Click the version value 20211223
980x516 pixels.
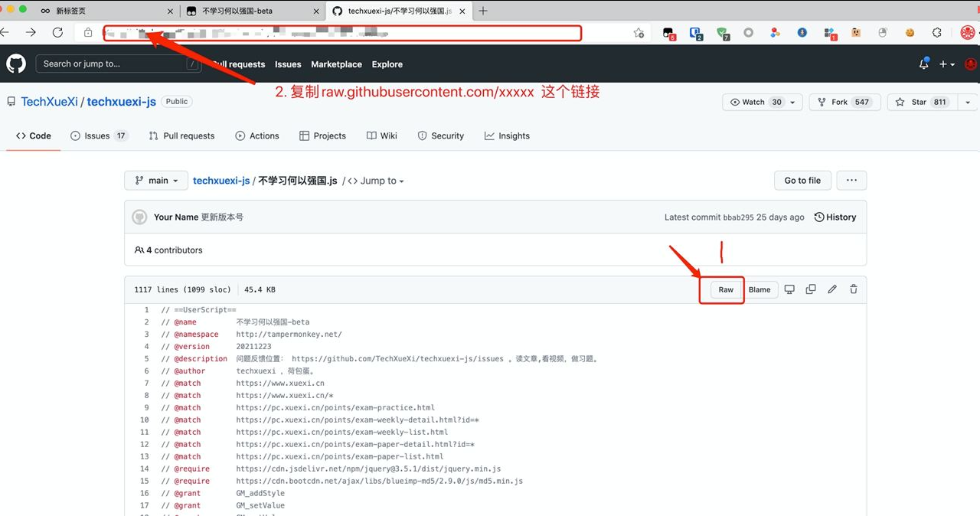tap(253, 347)
